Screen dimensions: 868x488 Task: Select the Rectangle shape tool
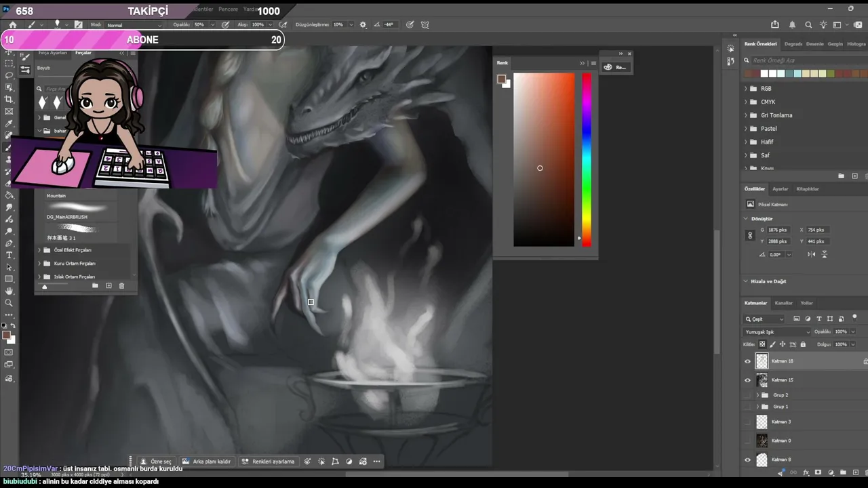[x=9, y=279]
